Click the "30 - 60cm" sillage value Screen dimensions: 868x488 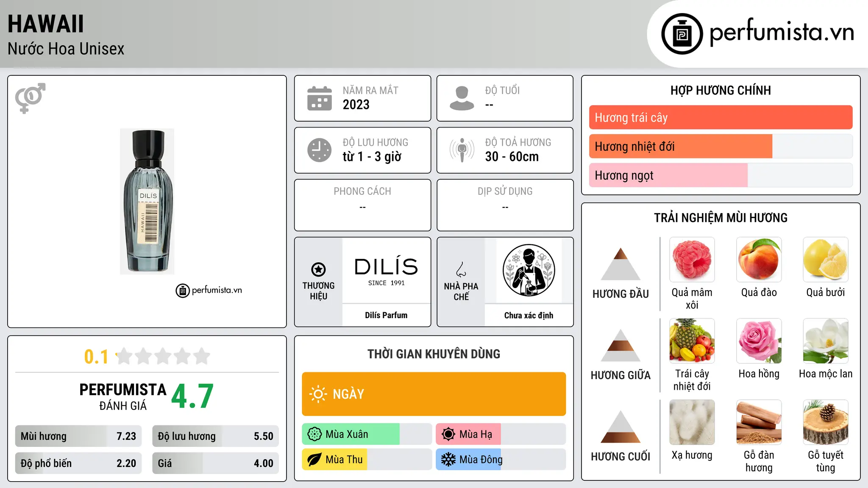click(x=512, y=157)
